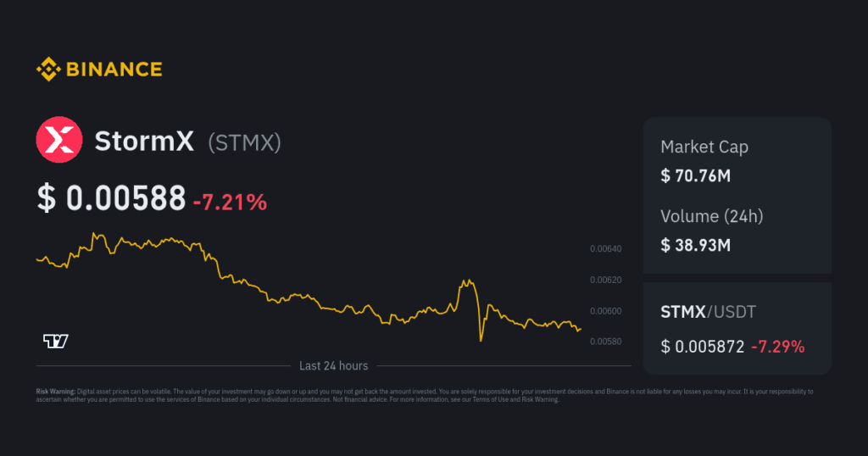Click the $ 0.00588 price
Screen dimensions: 868x456
(x=111, y=198)
